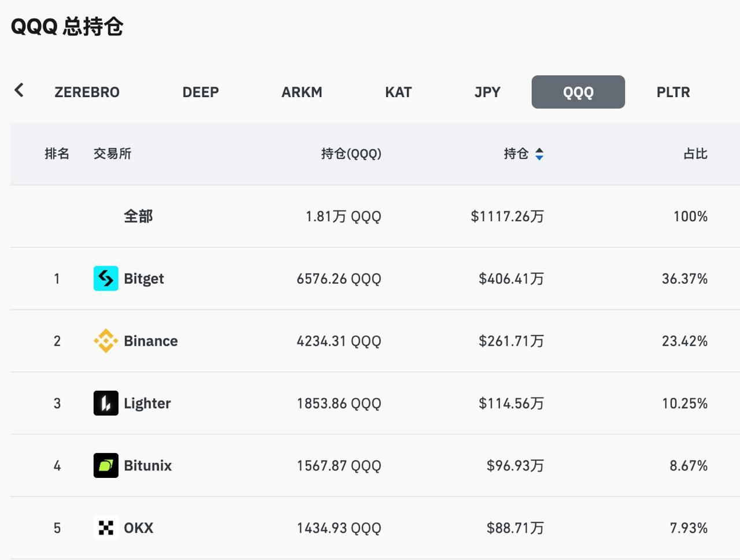Switch to the ZEREBRO tab
740x560 pixels.
(87, 92)
